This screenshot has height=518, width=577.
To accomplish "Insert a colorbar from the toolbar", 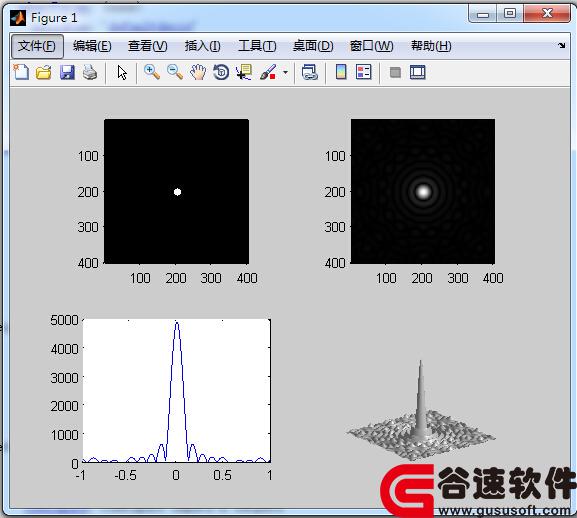I will 341,72.
